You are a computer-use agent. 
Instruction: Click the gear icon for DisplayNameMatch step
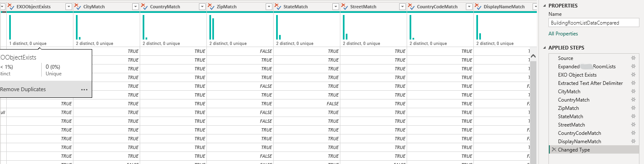633,142
